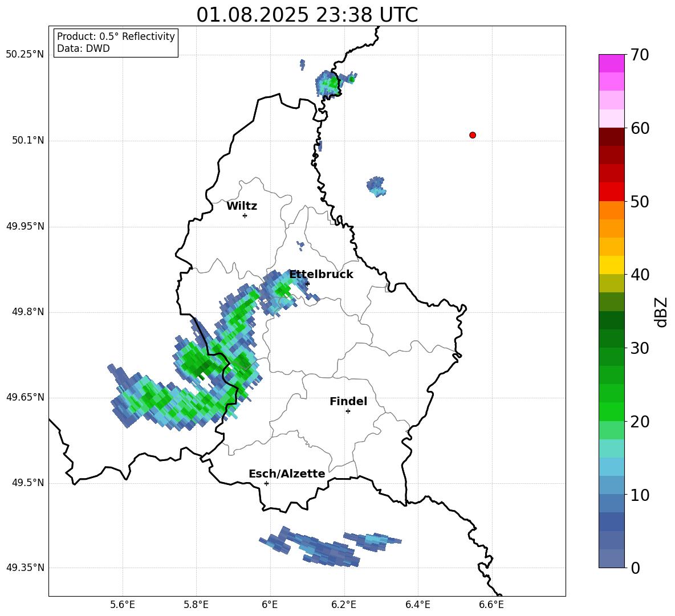Click the yellow colorbar segment above 40

pos(612,265)
